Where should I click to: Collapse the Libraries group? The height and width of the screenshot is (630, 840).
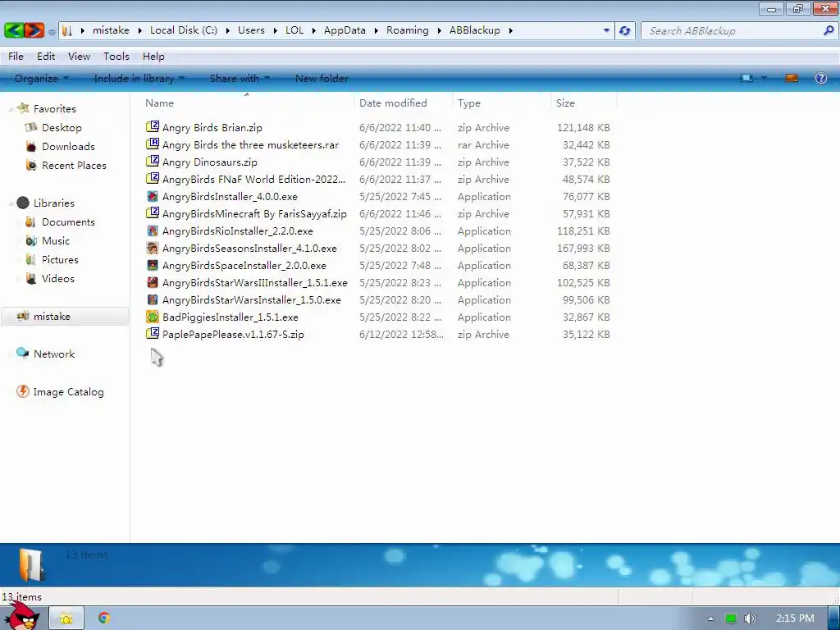click(x=11, y=203)
